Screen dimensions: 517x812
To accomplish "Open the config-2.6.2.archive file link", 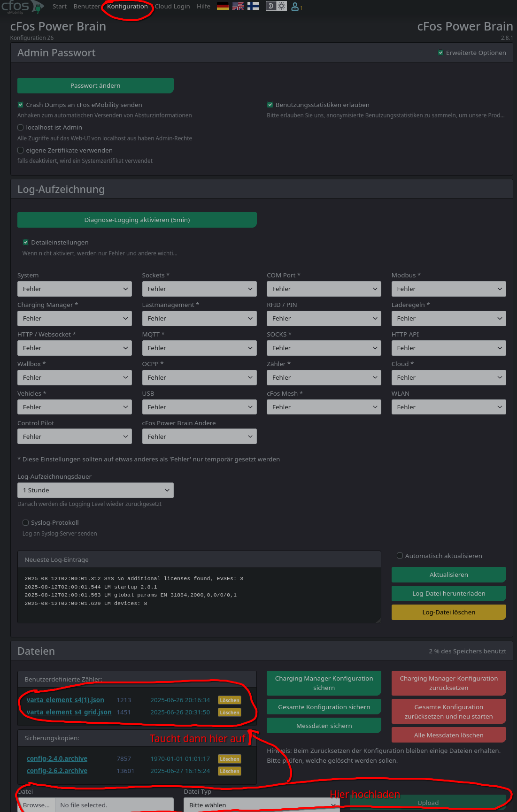I will [x=57, y=771].
